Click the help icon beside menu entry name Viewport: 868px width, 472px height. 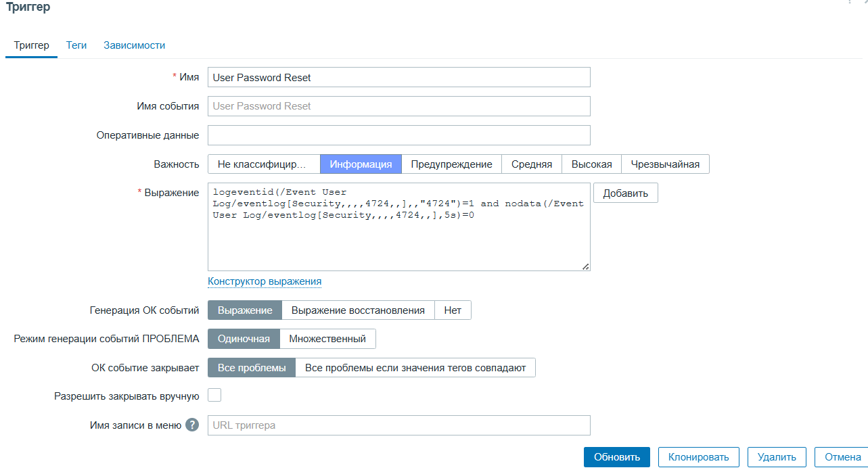point(192,425)
